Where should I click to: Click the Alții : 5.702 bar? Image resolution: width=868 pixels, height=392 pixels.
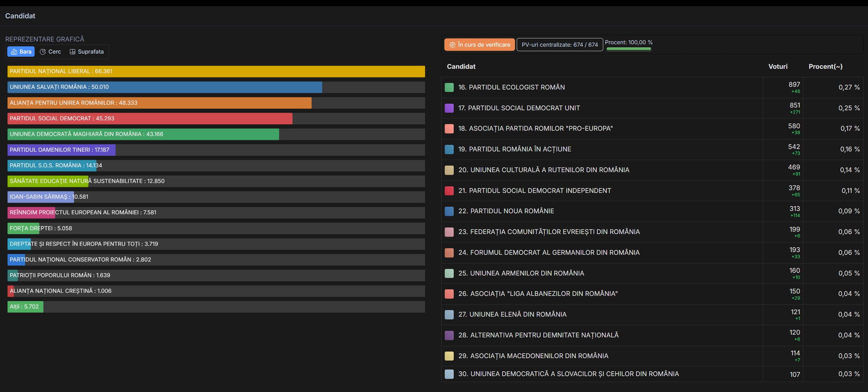(25, 307)
